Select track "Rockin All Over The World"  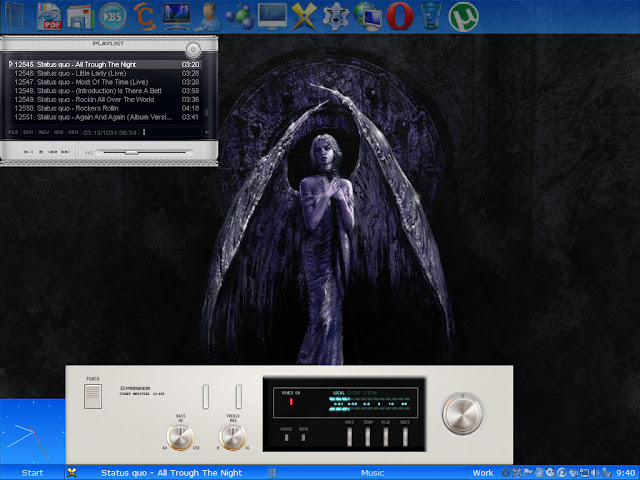click(90, 100)
